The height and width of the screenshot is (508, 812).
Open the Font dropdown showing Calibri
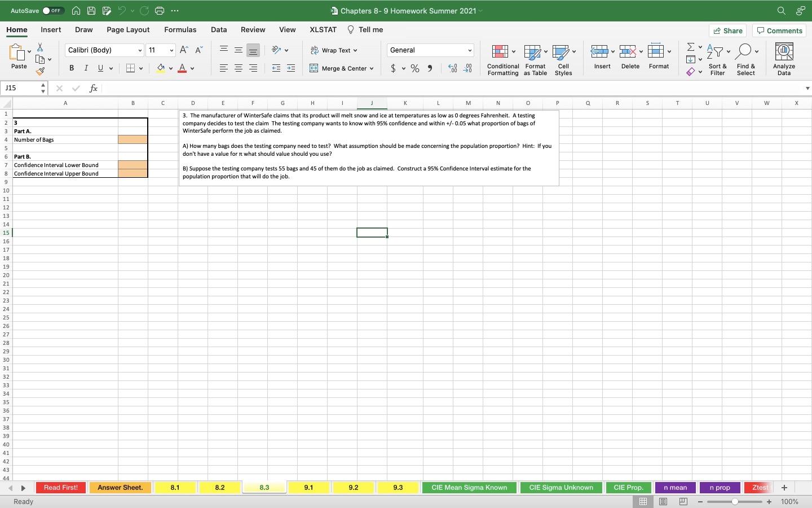tap(103, 50)
